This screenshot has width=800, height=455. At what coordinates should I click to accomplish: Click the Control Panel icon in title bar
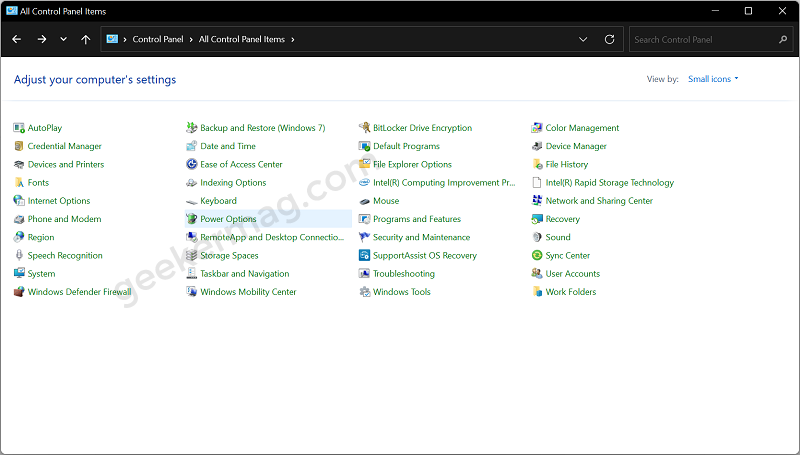11,10
